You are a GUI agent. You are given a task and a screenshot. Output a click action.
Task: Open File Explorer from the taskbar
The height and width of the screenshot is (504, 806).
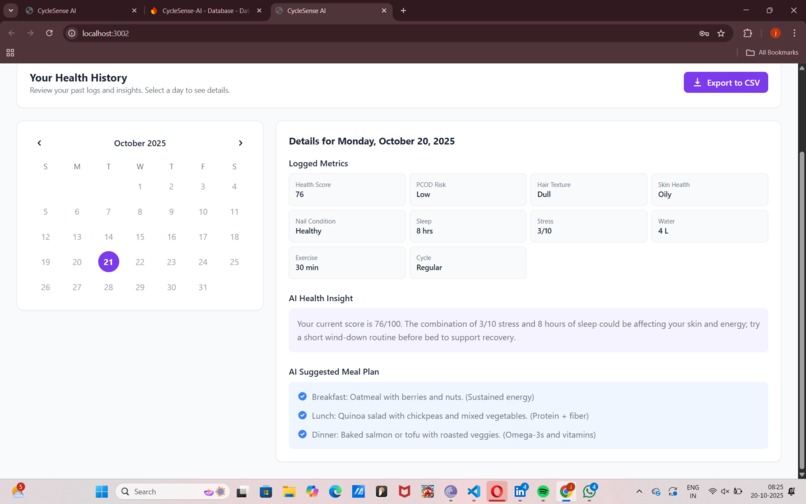coord(289,492)
